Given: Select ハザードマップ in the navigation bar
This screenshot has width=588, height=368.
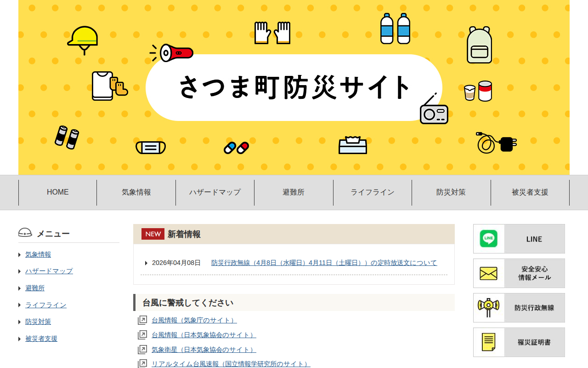Looking at the screenshot, I should click(x=215, y=192).
